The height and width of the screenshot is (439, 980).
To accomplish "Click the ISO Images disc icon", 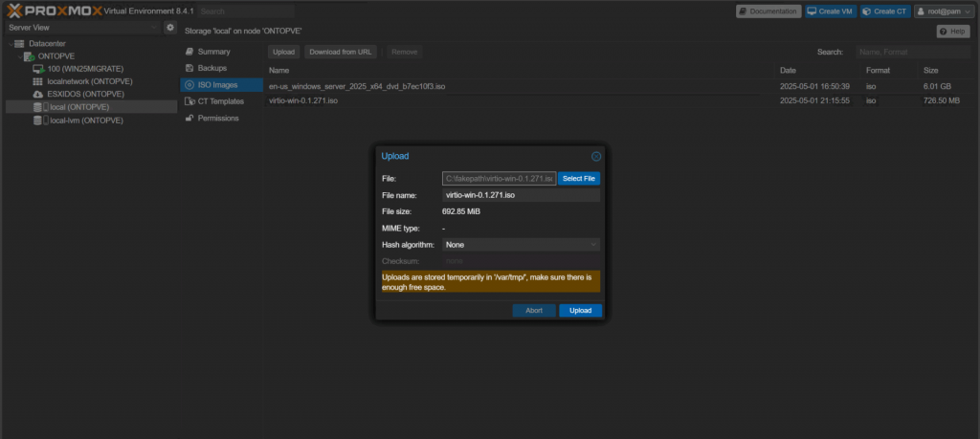I will pos(189,85).
